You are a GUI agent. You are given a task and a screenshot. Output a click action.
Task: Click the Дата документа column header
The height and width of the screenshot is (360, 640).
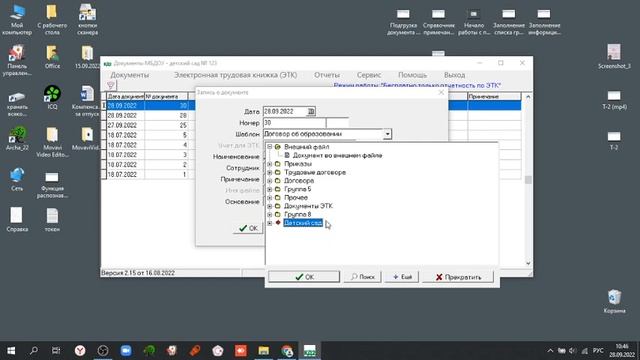[125, 96]
